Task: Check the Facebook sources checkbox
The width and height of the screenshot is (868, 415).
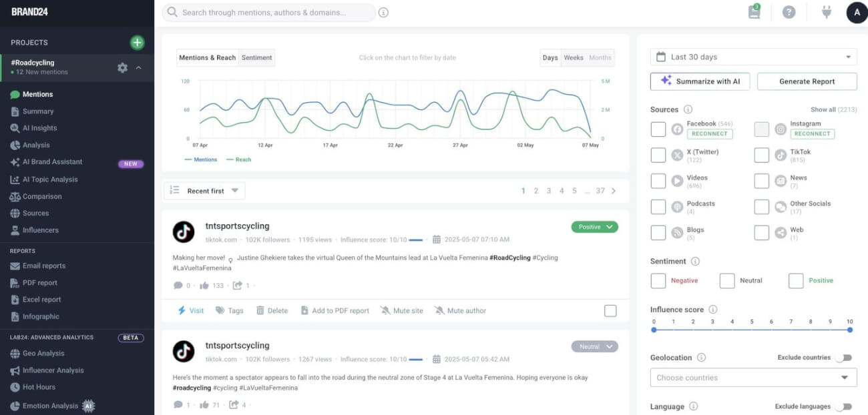Action: pyautogui.click(x=658, y=128)
